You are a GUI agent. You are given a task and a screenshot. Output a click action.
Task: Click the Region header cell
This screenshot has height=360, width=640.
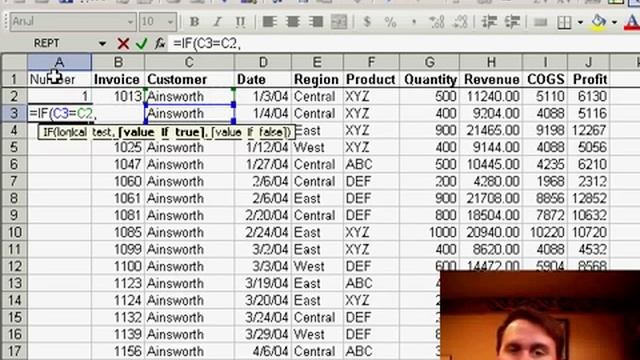tap(317, 79)
